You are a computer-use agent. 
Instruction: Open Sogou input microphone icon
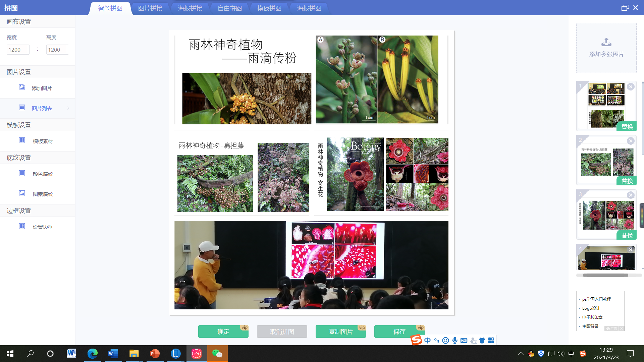pos(454,341)
